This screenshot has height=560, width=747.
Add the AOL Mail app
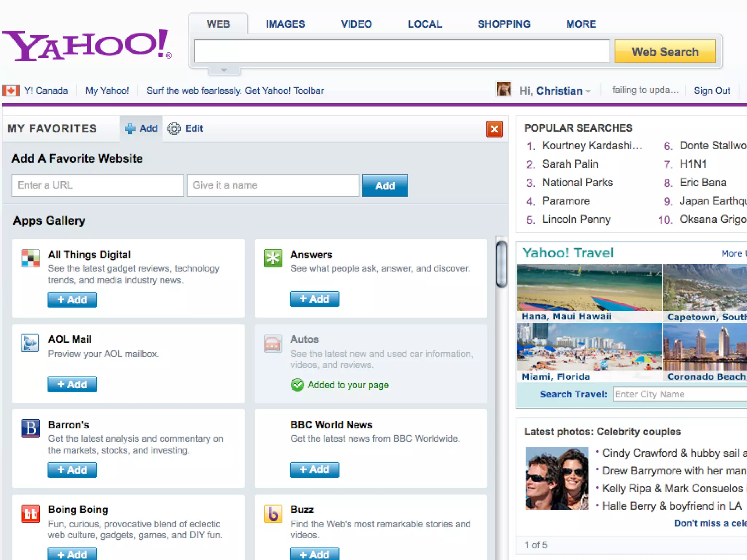coord(72,384)
